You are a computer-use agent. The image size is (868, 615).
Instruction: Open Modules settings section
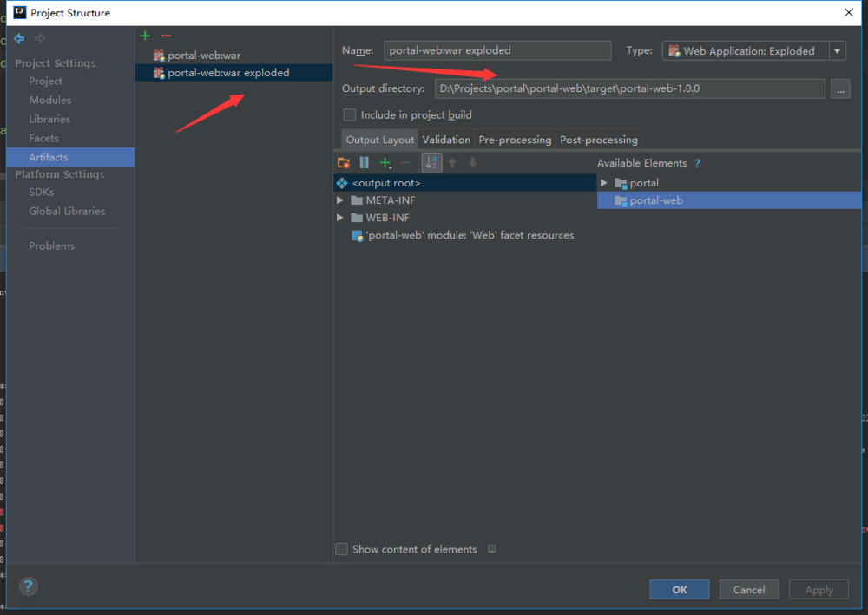[x=49, y=100]
